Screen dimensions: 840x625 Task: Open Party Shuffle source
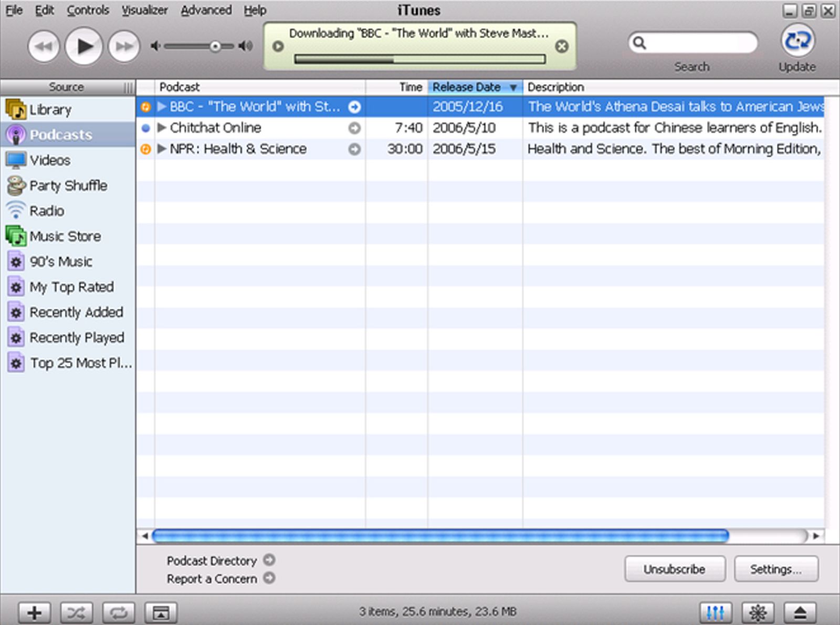click(x=68, y=185)
